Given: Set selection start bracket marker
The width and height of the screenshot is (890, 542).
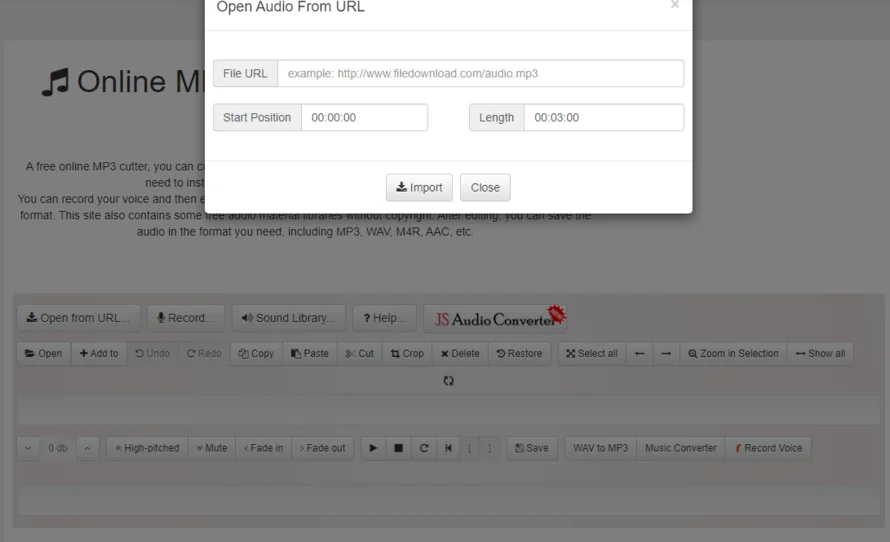Looking at the screenshot, I should (469, 448).
